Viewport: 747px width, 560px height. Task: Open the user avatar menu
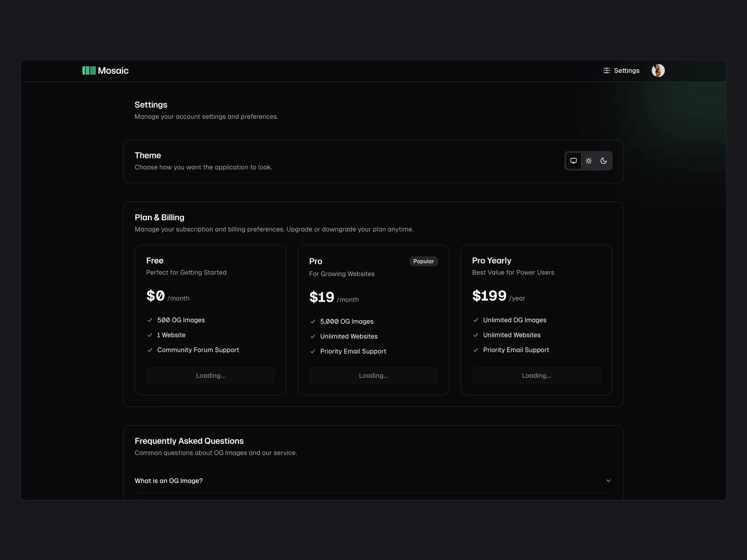[x=658, y=70]
